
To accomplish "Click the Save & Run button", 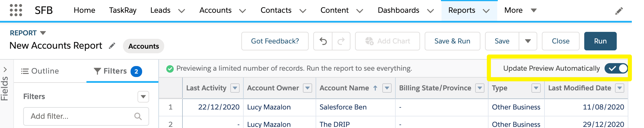I will point(453,41).
